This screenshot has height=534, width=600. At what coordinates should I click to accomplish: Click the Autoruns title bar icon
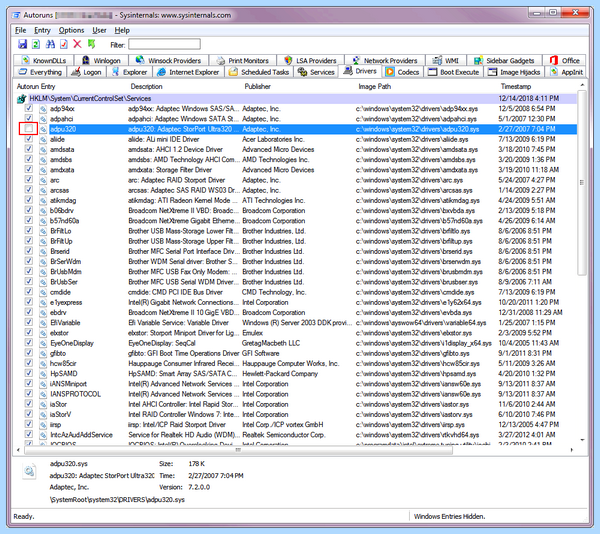(16, 15)
